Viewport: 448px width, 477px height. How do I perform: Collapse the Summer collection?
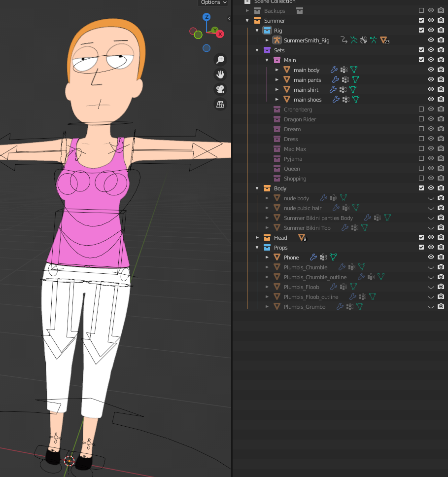click(x=247, y=21)
